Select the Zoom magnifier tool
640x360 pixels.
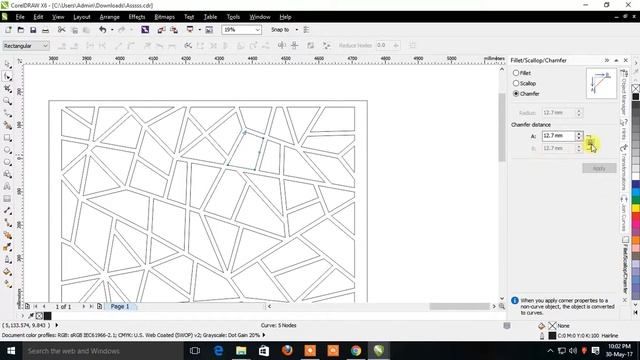click(x=7, y=101)
